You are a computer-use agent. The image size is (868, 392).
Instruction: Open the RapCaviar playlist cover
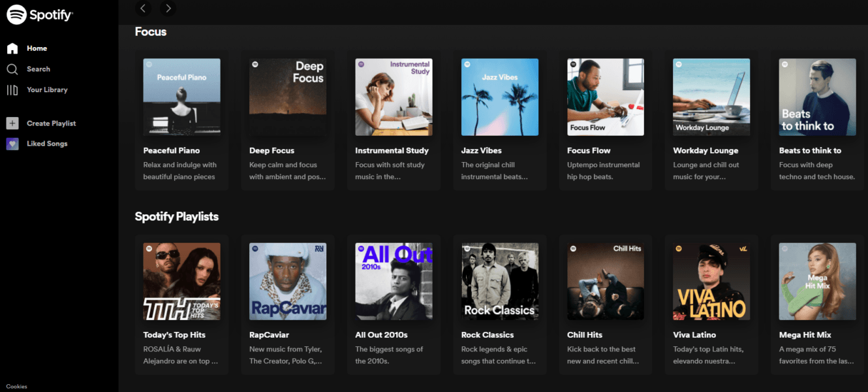pos(288,282)
